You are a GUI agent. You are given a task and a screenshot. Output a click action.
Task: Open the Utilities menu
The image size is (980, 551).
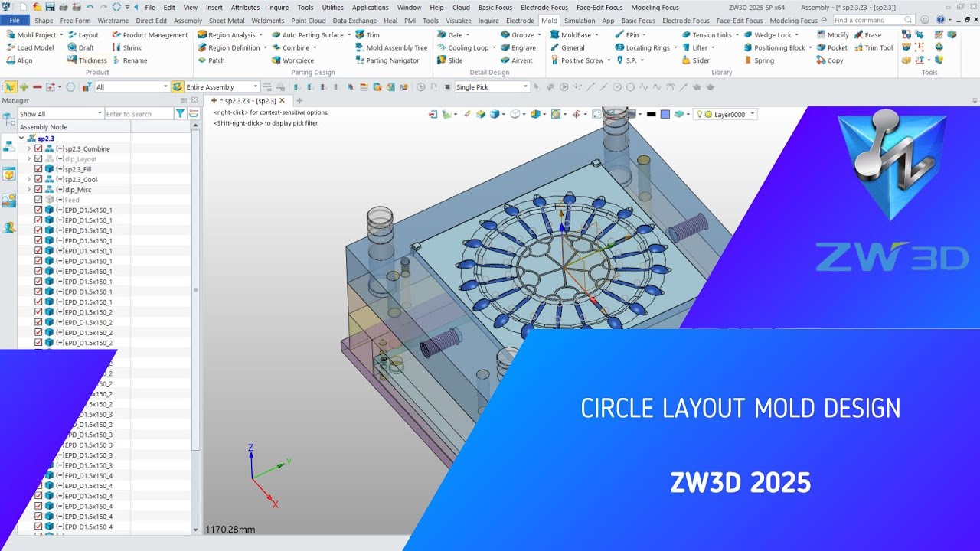click(x=332, y=8)
